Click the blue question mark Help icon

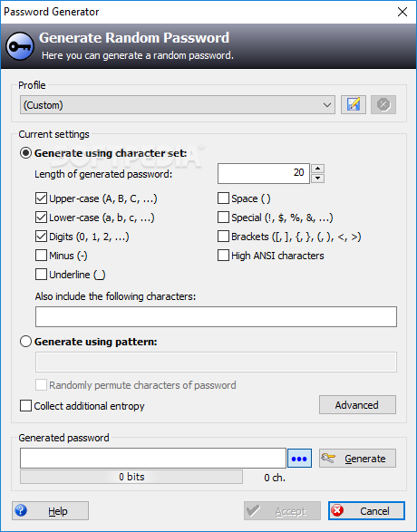[x=21, y=510]
